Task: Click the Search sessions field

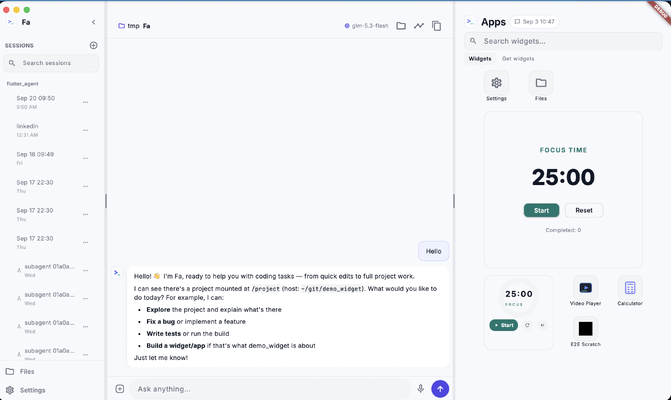Action: [x=51, y=63]
